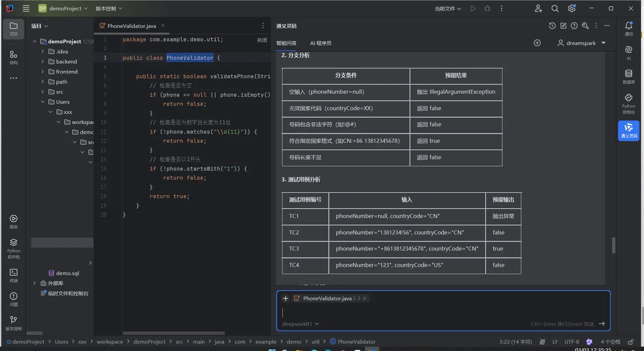The height and width of the screenshot is (351, 644).
Task: Open IDE settings gear in title bar
Action: click(572, 8)
